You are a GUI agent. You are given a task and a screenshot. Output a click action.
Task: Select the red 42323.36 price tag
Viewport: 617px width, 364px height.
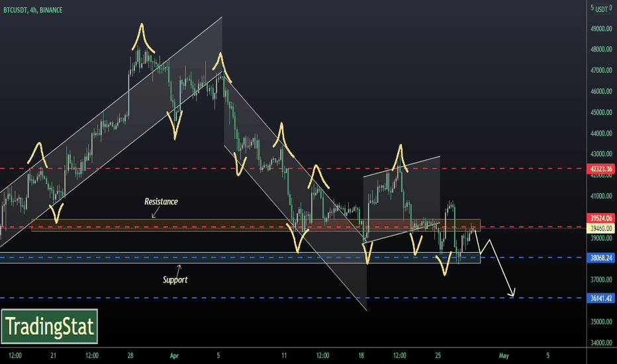click(x=601, y=169)
